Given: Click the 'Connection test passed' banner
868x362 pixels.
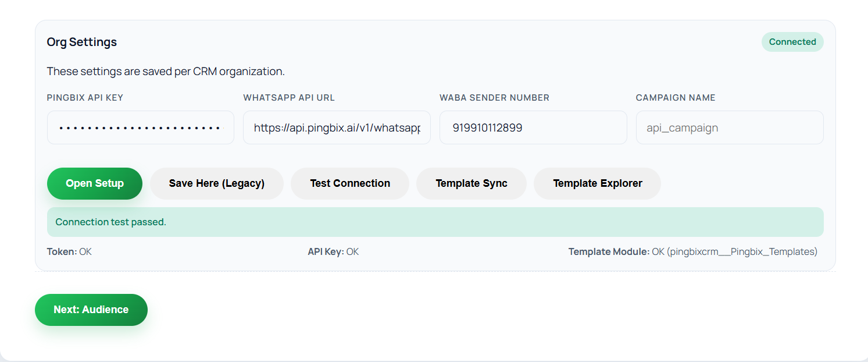Looking at the screenshot, I should pyautogui.click(x=435, y=222).
